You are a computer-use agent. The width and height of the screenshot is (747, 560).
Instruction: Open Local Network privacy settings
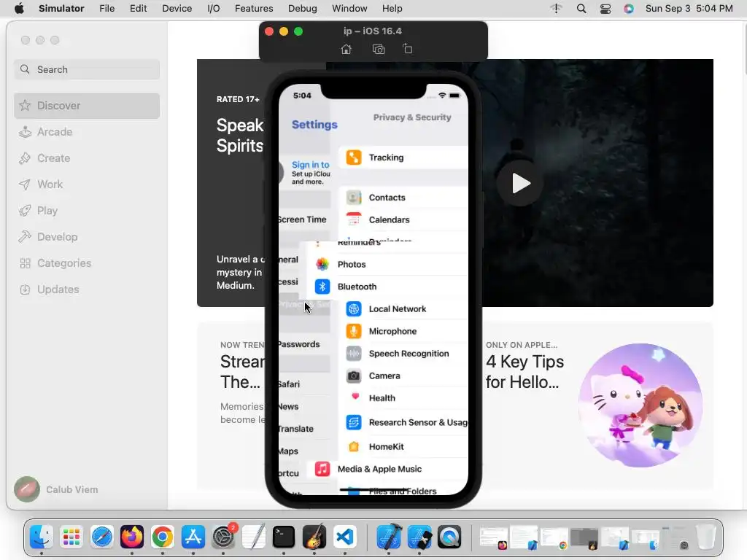(x=403, y=309)
